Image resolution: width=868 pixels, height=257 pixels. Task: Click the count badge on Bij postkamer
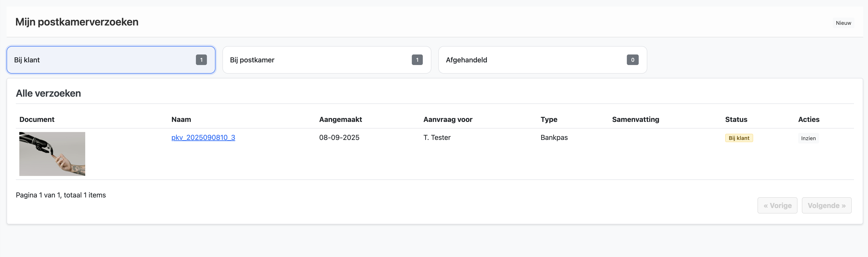tap(417, 60)
